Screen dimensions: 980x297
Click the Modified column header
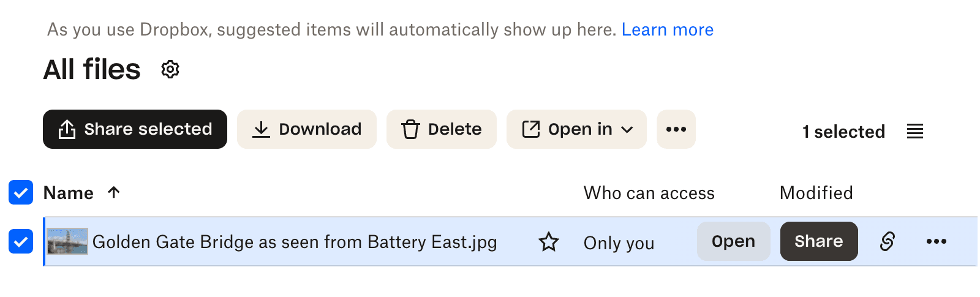coord(816,193)
